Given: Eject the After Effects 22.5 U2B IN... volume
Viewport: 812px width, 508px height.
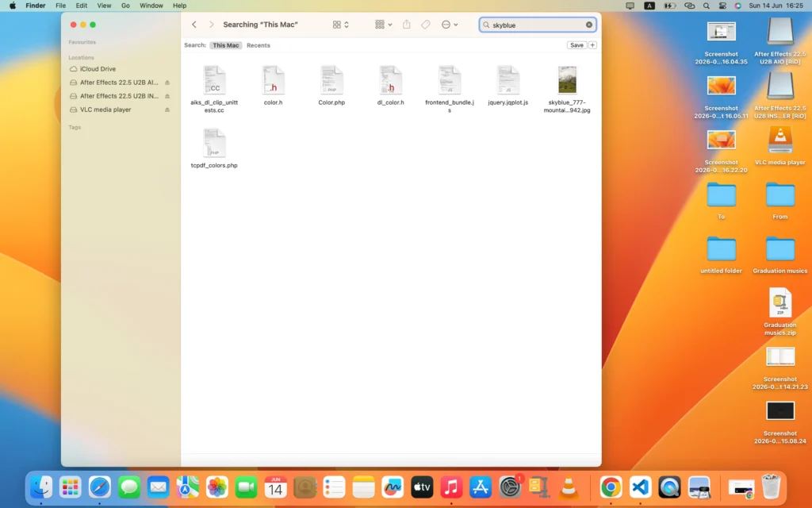Looking at the screenshot, I should pos(167,96).
